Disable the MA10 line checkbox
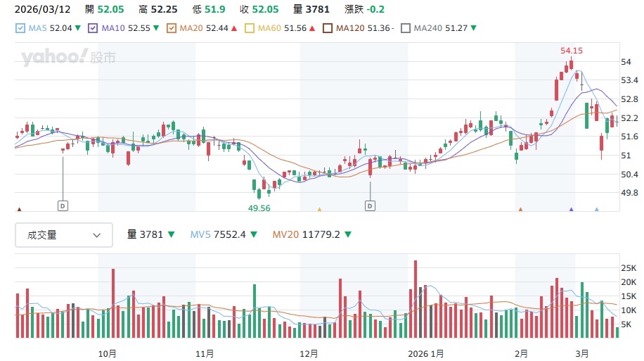This screenshot has height=361, width=644. 93,28
